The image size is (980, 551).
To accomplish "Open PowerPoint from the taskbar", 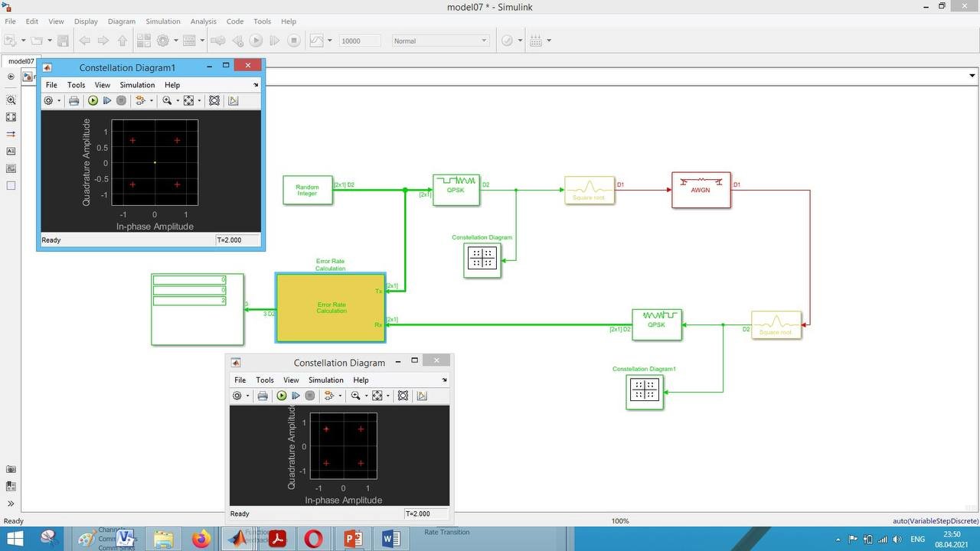I will click(353, 539).
